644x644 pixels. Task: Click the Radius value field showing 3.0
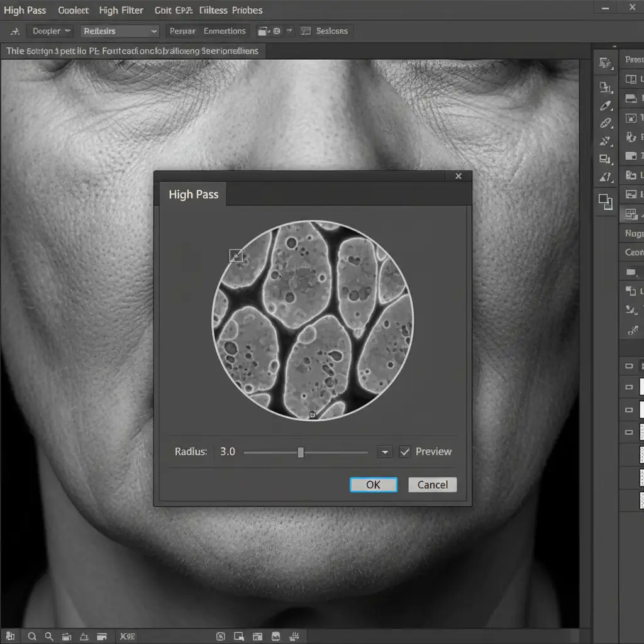coord(228,452)
